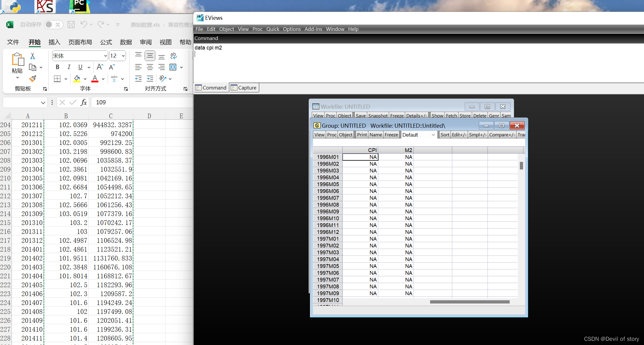The width and height of the screenshot is (644, 345).
Task: Click the CPI cell for 1996M01
Action: pyautogui.click(x=360, y=157)
